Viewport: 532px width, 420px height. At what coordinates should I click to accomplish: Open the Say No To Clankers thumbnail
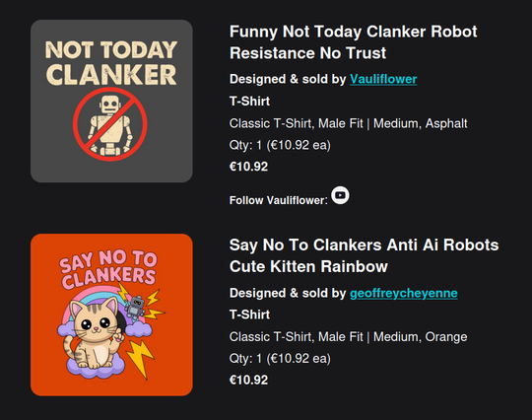(111, 315)
